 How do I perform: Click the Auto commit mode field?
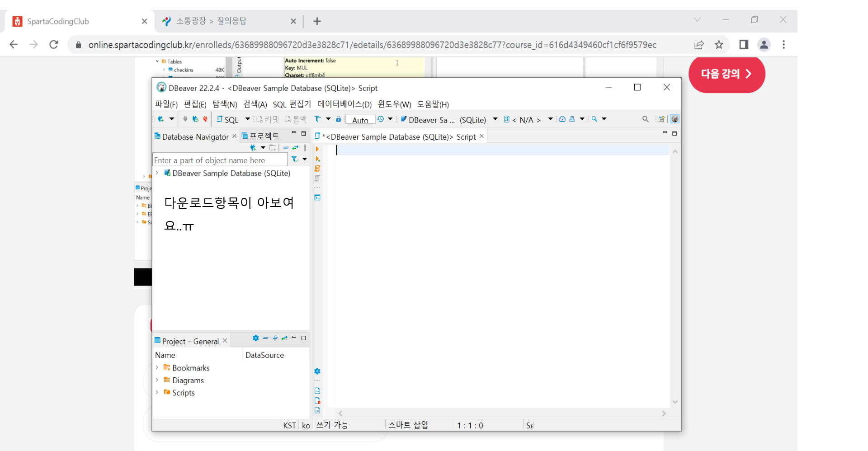coord(360,120)
